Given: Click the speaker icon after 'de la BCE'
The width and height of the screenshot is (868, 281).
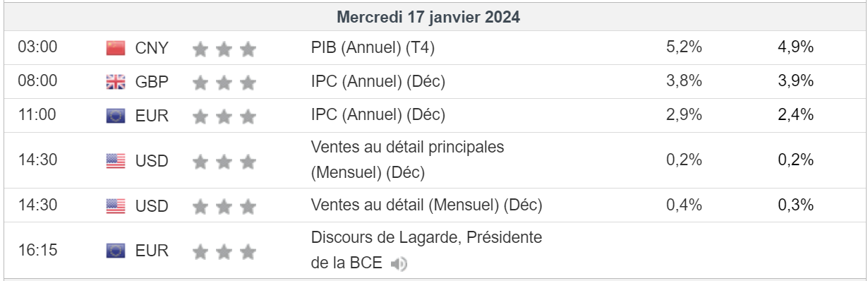Looking at the screenshot, I should pos(399,265).
